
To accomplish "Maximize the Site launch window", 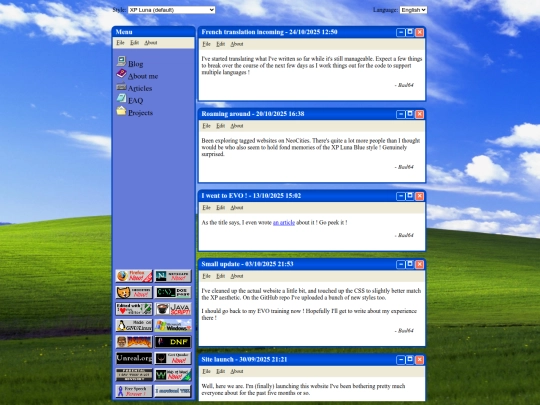I will (x=410, y=360).
